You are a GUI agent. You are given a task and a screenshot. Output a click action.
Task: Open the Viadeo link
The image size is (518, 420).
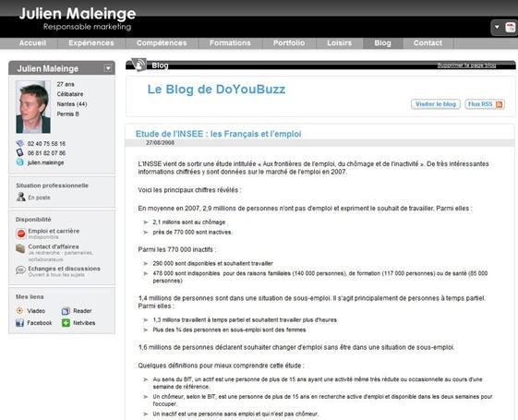[x=36, y=311]
